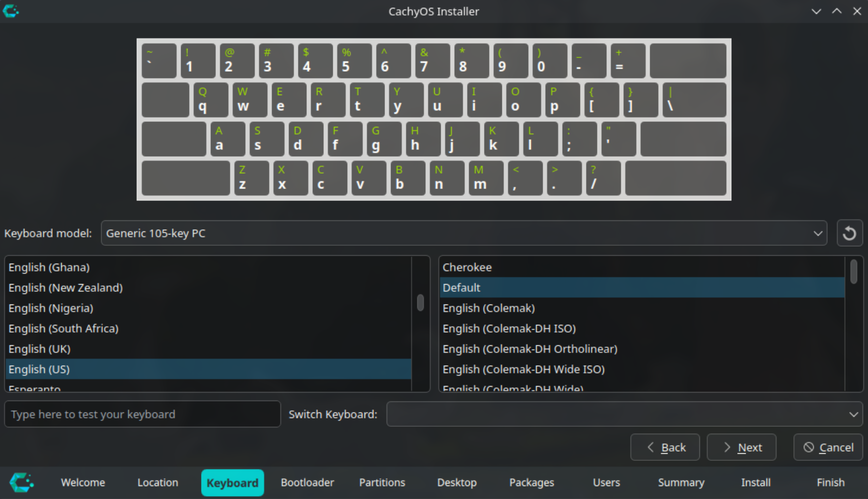Choose the Cherokee variant
This screenshot has width=868, height=499.
click(642, 267)
